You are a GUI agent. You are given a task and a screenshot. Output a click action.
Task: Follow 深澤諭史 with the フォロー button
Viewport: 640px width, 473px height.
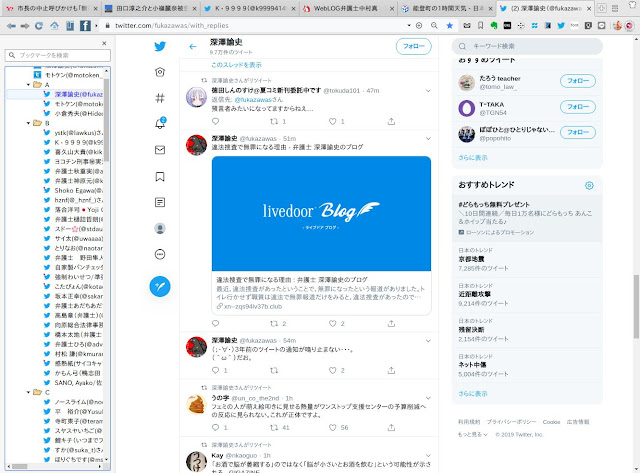[x=413, y=47]
